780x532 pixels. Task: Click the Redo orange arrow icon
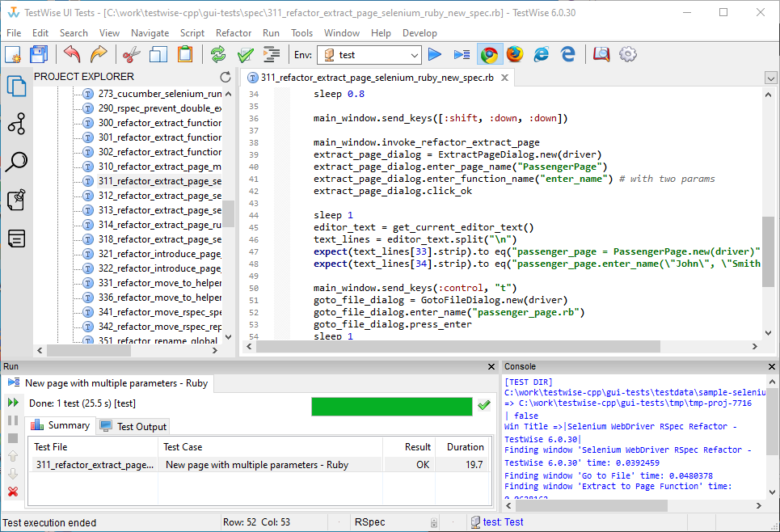[x=99, y=54]
